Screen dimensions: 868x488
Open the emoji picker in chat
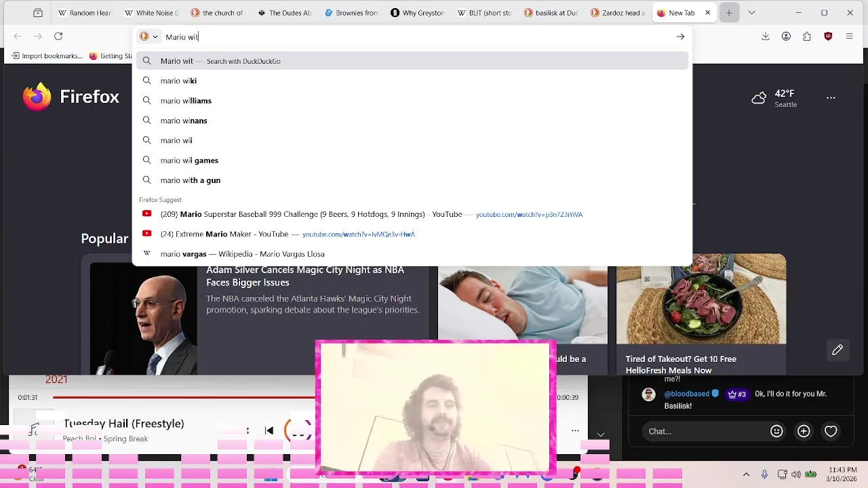coord(776,431)
